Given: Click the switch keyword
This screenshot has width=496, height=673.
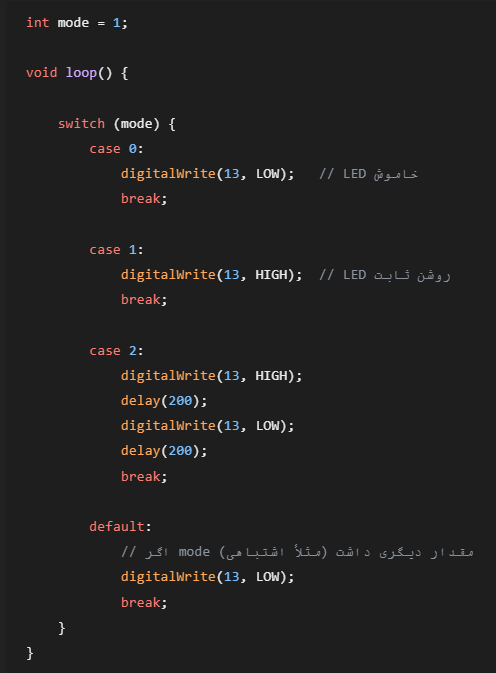Looking at the screenshot, I should point(82,124).
